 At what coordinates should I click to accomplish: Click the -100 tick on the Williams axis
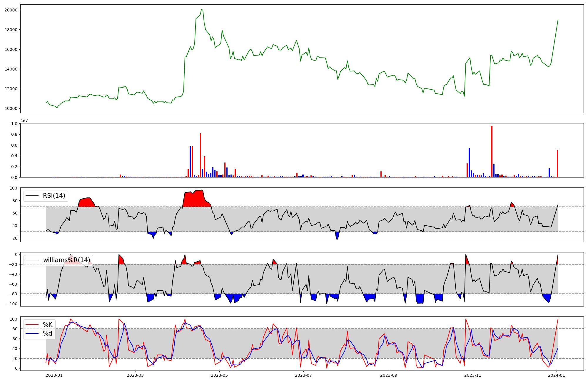coord(12,304)
